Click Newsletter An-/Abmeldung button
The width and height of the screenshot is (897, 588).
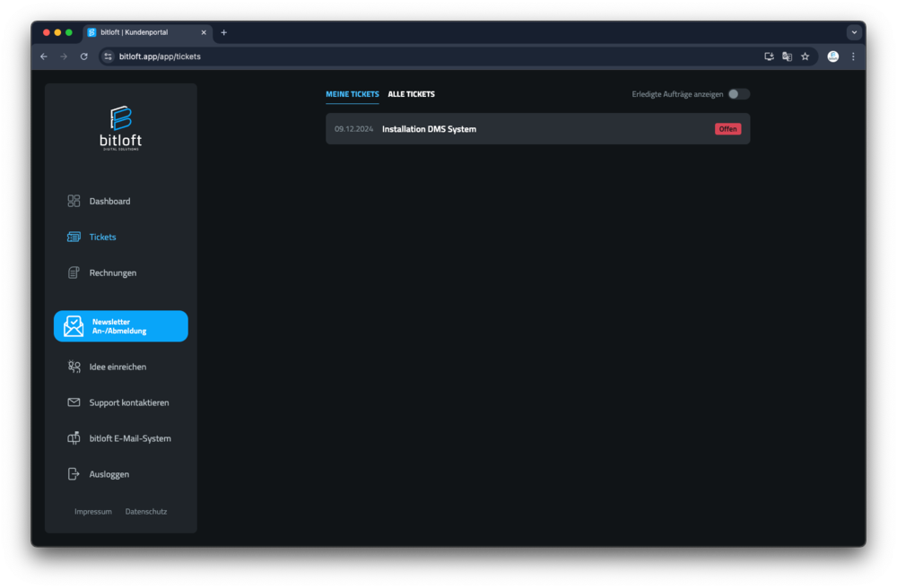coord(121,326)
